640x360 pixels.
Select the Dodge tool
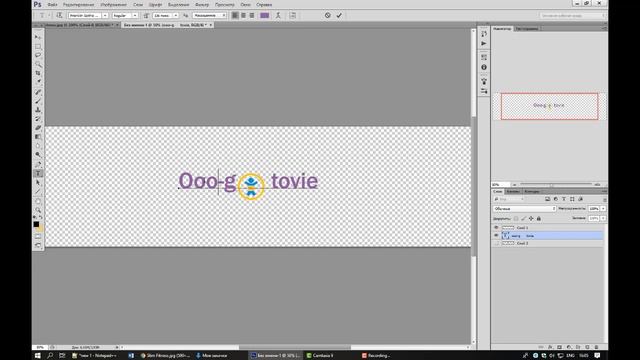pyautogui.click(x=38, y=155)
